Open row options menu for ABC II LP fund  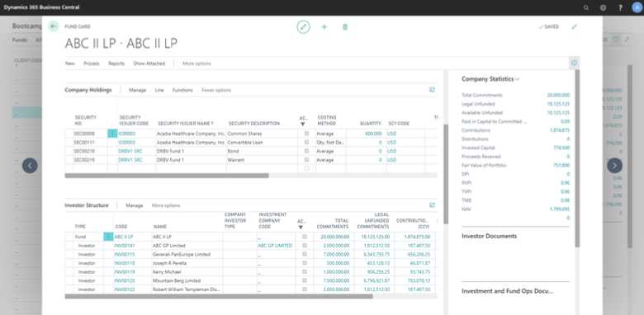pos(108,237)
